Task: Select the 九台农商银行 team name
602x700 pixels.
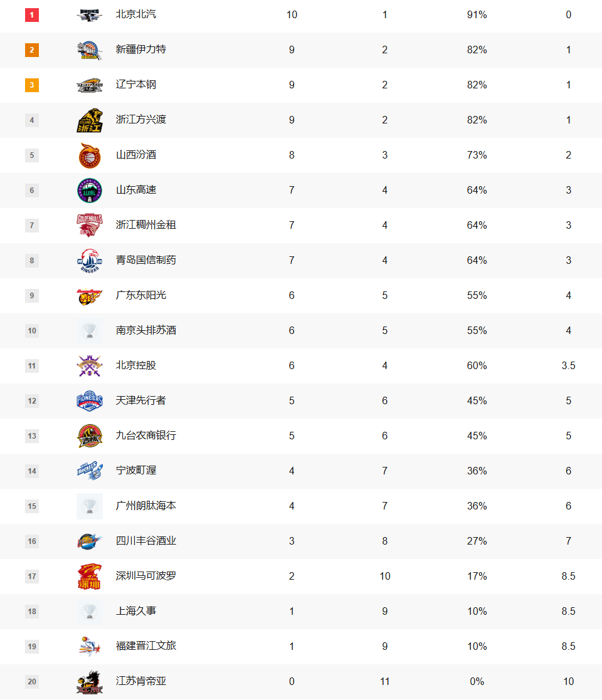Action: (x=146, y=436)
